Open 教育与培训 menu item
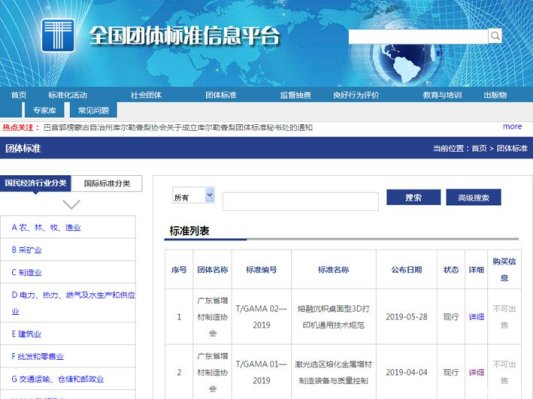Image resolution: width=533 pixels, height=399 pixels. [x=442, y=95]
